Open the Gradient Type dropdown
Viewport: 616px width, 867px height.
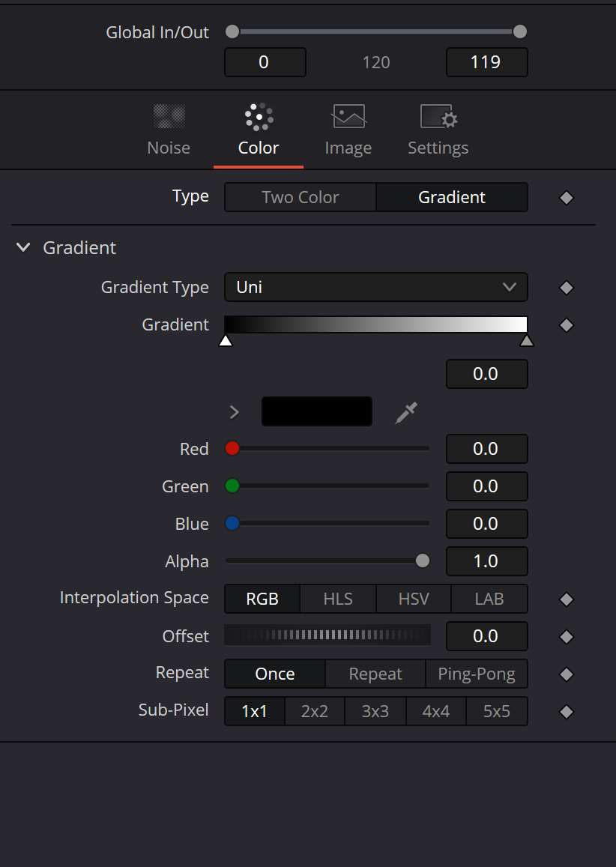point(376,288)
